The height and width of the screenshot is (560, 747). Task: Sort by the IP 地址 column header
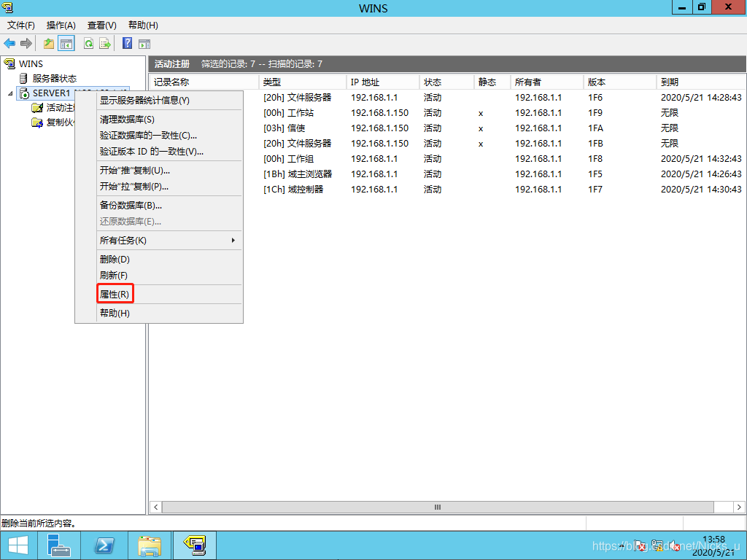383,82
